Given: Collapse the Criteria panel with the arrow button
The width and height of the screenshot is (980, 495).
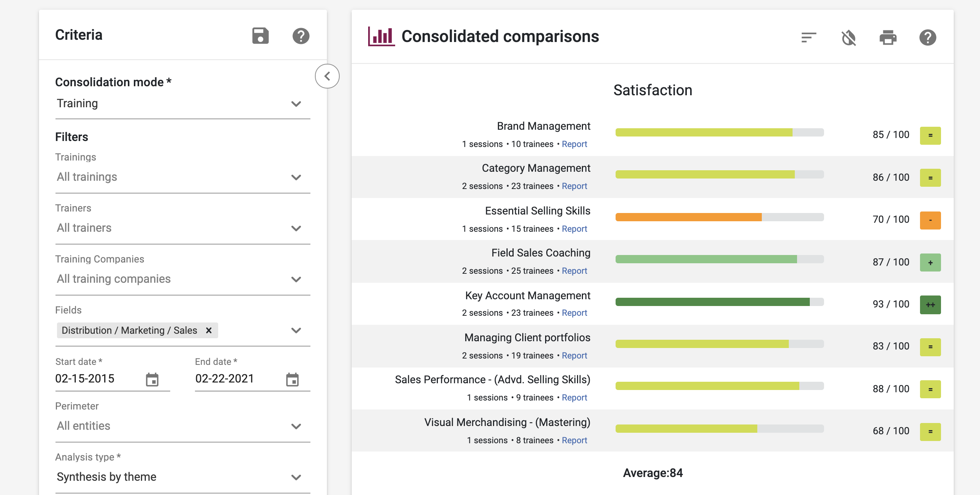Looking at the screenshot, I should (327, 76).
